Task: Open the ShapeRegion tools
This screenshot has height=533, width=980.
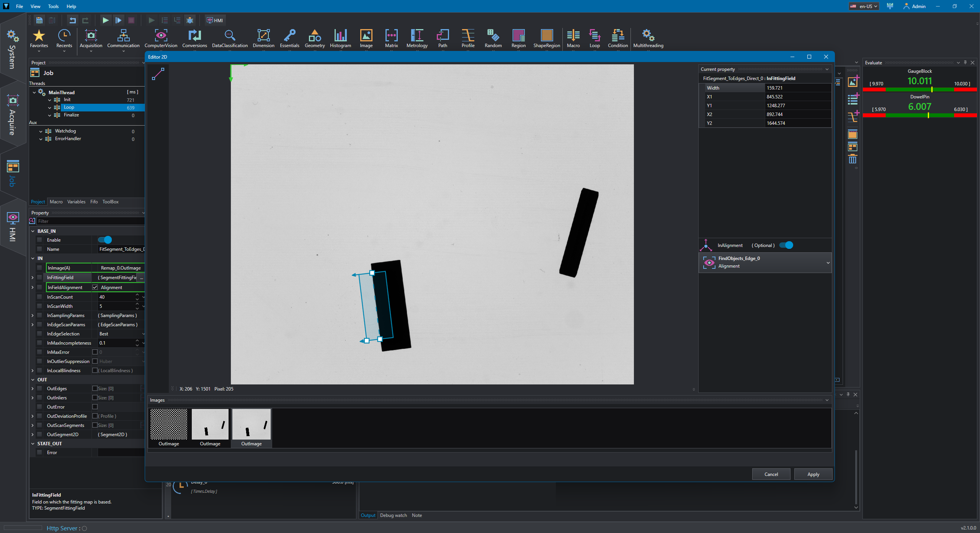Action: [x=547, y=39]
